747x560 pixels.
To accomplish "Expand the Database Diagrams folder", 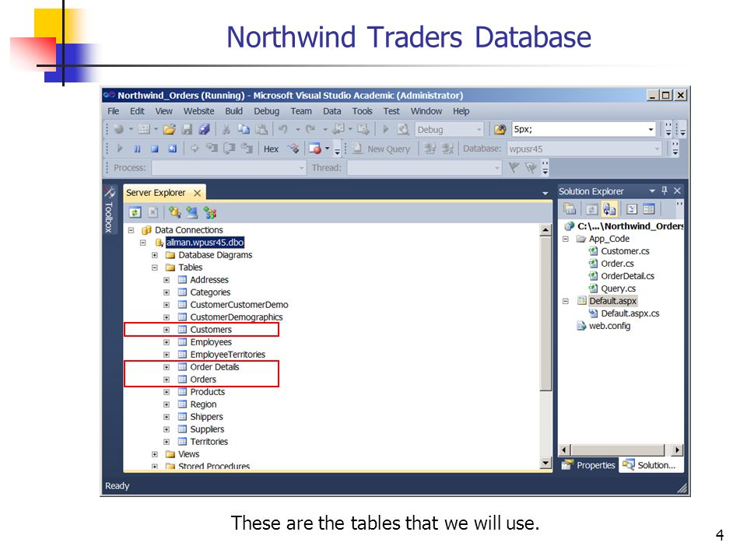I will (x=154, y=255).
